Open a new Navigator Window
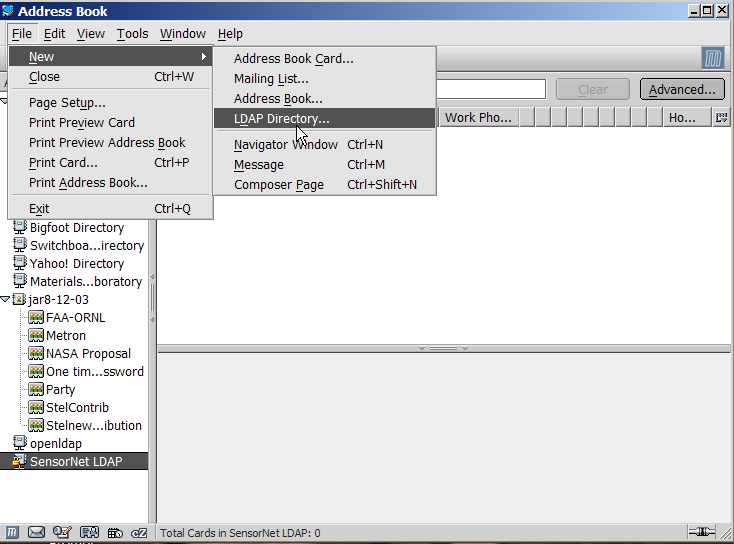The image size is (734, 544). pyautogui.click(x=324, y=145)
